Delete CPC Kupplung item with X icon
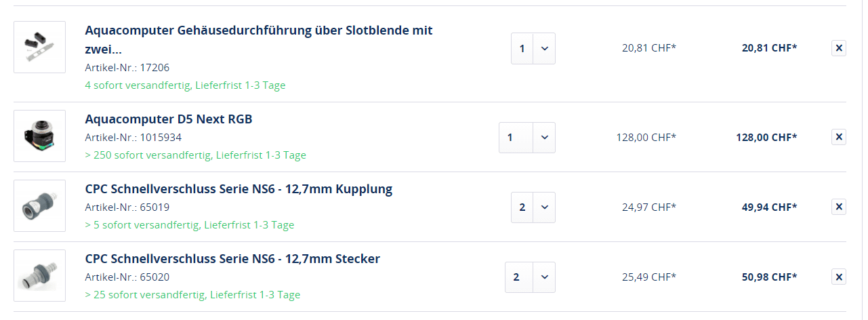The height and width of the screenshot is (320, 868). tap(838, 207)
